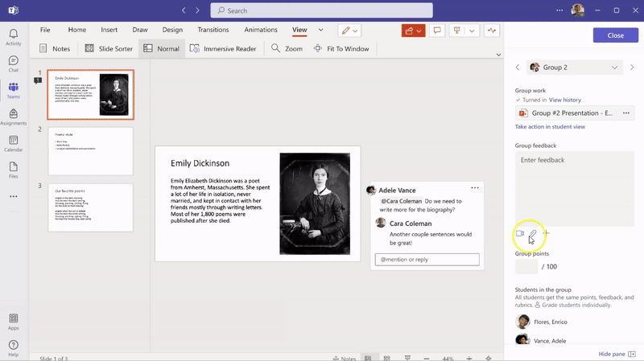644x361 pixels.
Task: Expand the Present options dropdown
Action: click(x=472, y=31)
